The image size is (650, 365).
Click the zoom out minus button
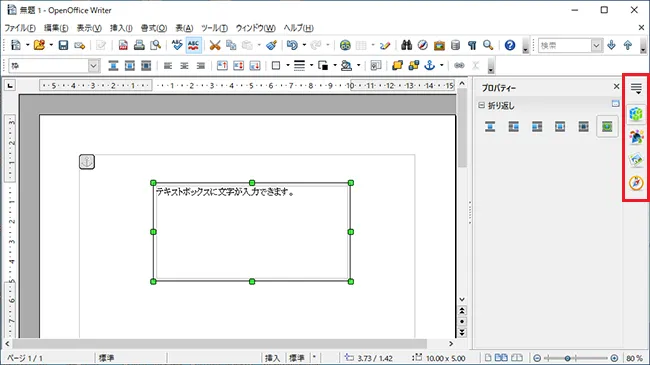click(537, 358)
